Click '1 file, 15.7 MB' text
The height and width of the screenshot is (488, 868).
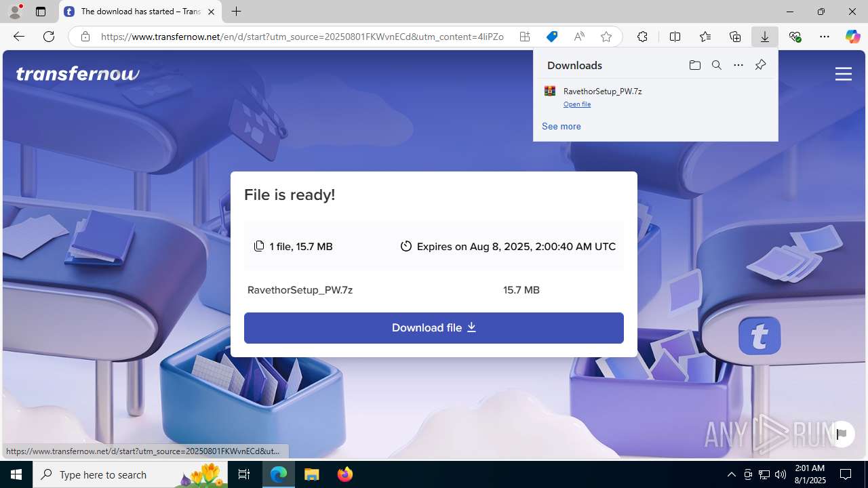coord(301,247)
